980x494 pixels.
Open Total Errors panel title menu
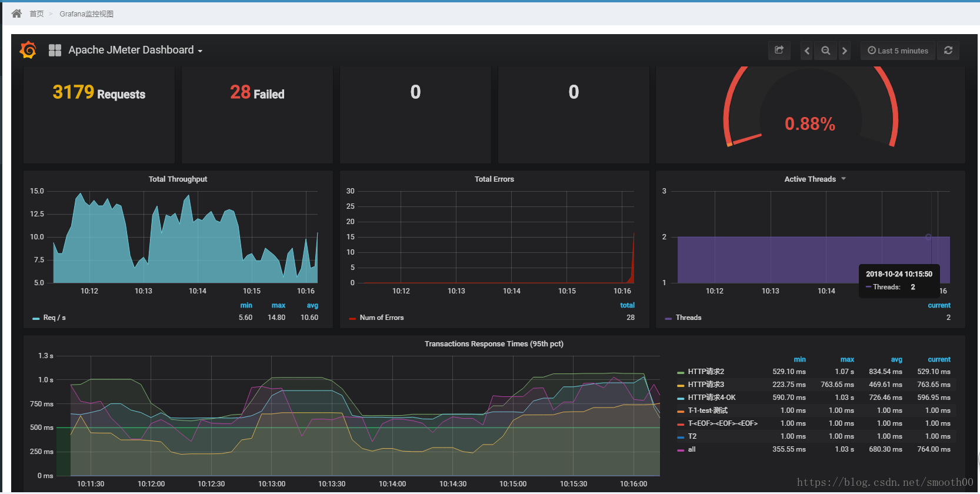[x=494, y=179]
